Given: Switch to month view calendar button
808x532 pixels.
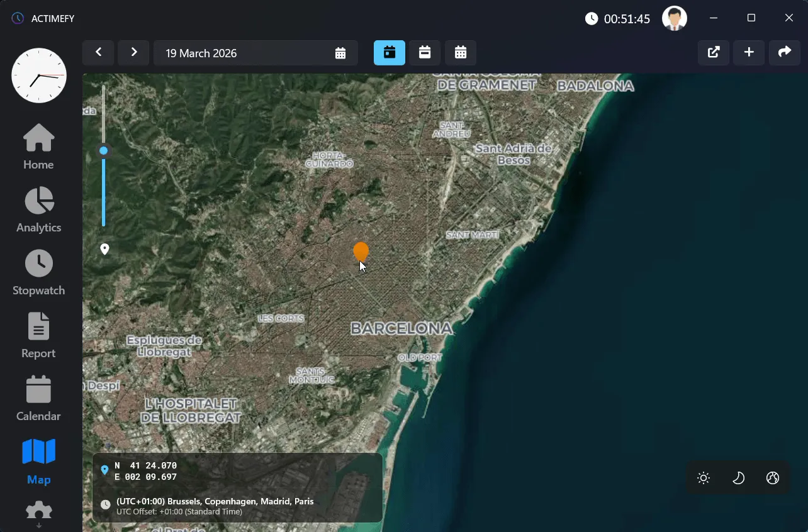Looking at the screenshot, I should pyautogui.click(x=461, y=53).
